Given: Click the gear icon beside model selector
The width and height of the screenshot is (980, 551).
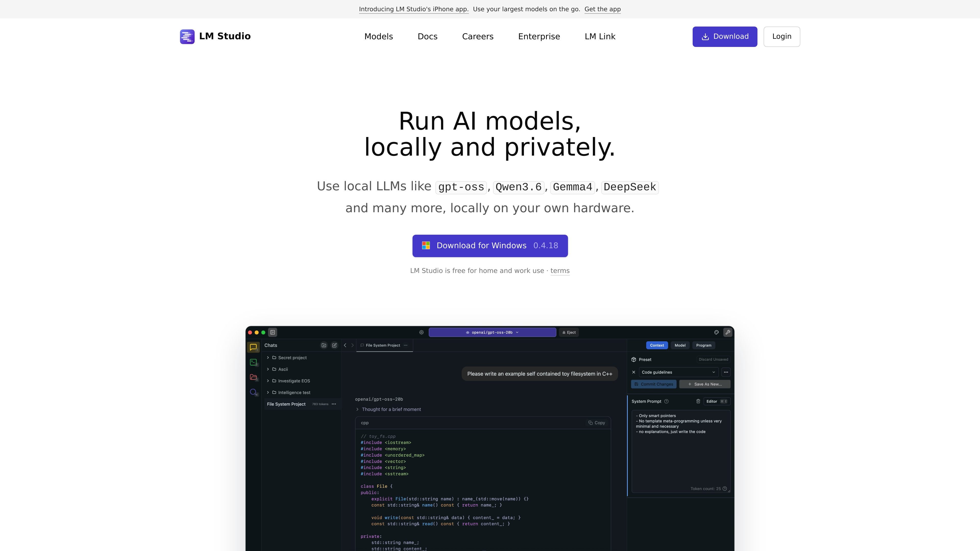Looking at the screenshot, I should pos(422,332).
